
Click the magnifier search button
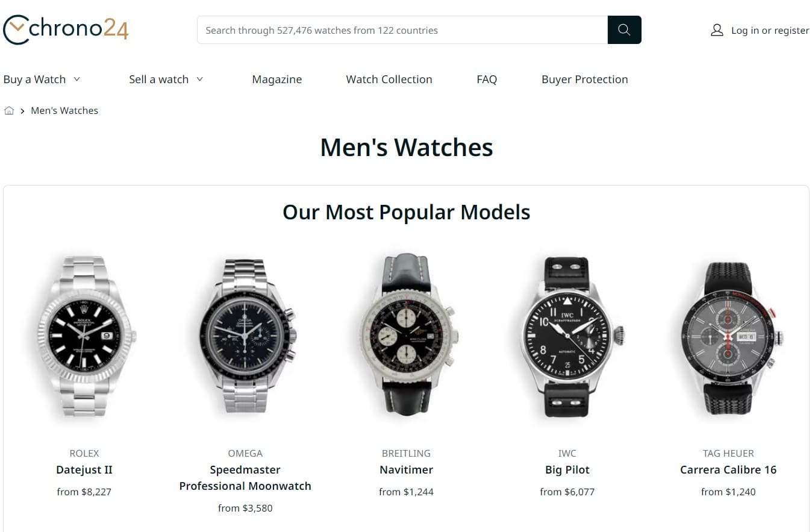click(624, 30)
